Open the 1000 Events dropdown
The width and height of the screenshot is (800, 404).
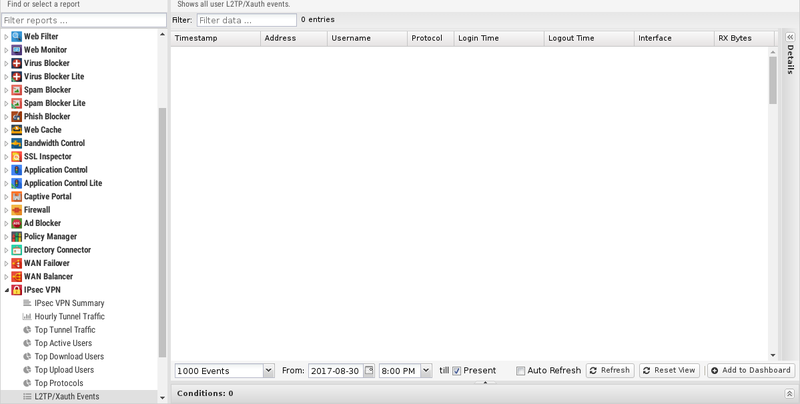[268, 371]
